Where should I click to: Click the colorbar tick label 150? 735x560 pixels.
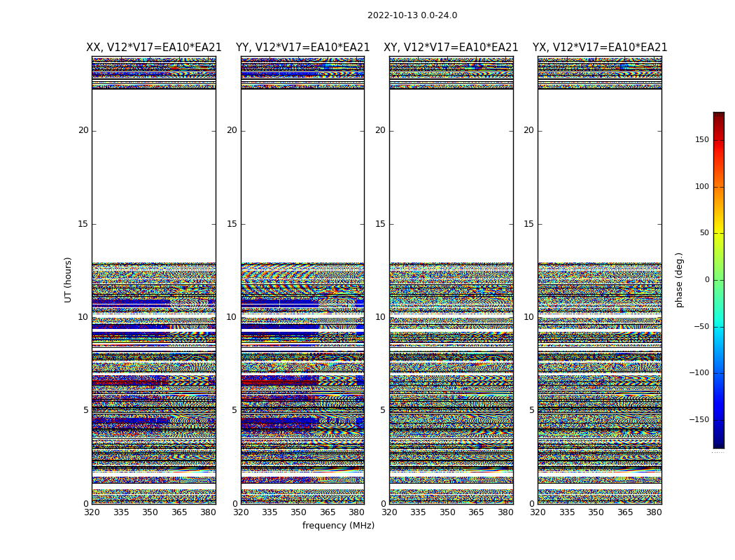[702, 139]
